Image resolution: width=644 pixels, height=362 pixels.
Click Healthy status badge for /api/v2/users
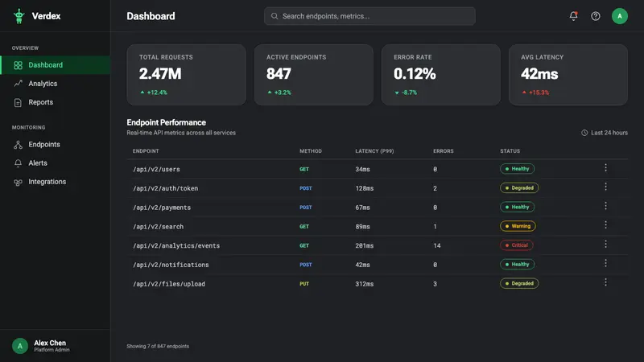coord(518,169)
